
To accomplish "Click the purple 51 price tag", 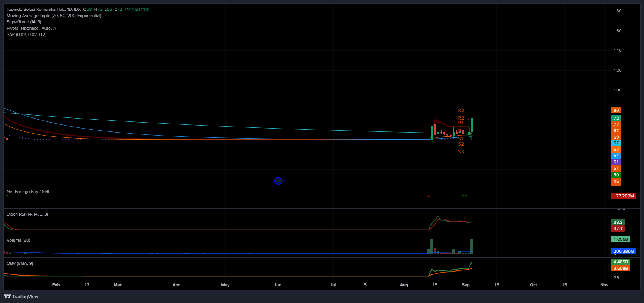I will click(616, 162).
